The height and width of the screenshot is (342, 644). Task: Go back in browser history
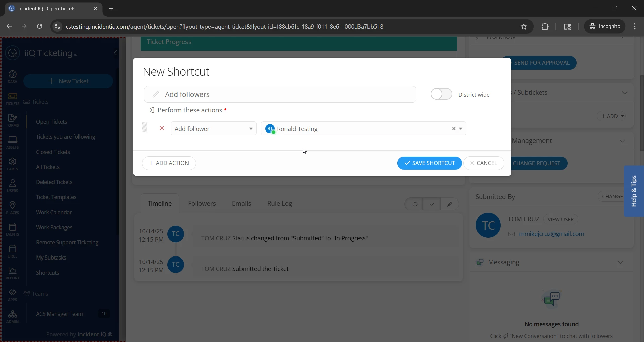(x=9, y=26)
